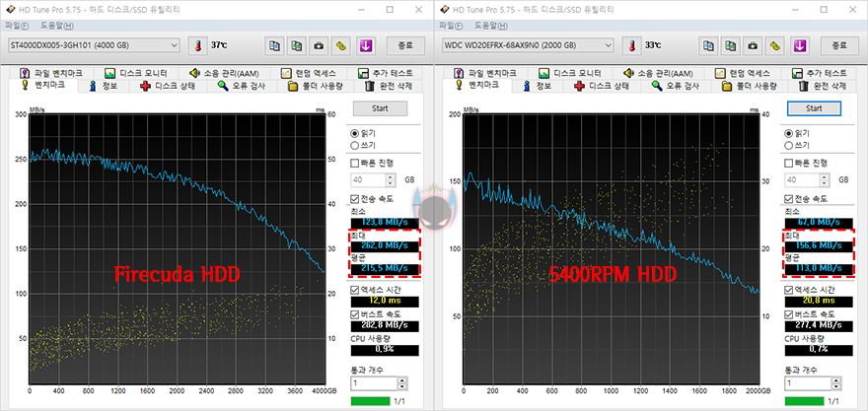This screenshot has width=868, height=411.
Task: Open 추가 테스트 tab in left window
Action: (386, 73)
